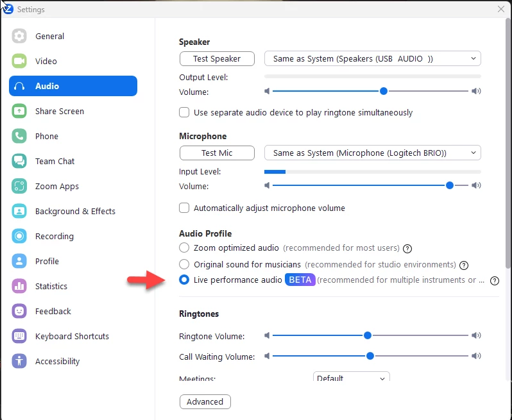This screenshot has height=420, width=512.
Task: Click the Zoom logo in title bar
Action: click(x=8, y=9)
